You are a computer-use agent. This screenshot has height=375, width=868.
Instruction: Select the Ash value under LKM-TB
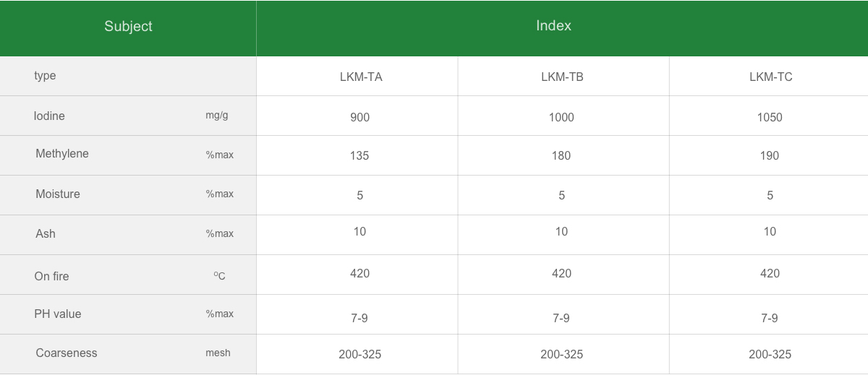tap(561, 232)
